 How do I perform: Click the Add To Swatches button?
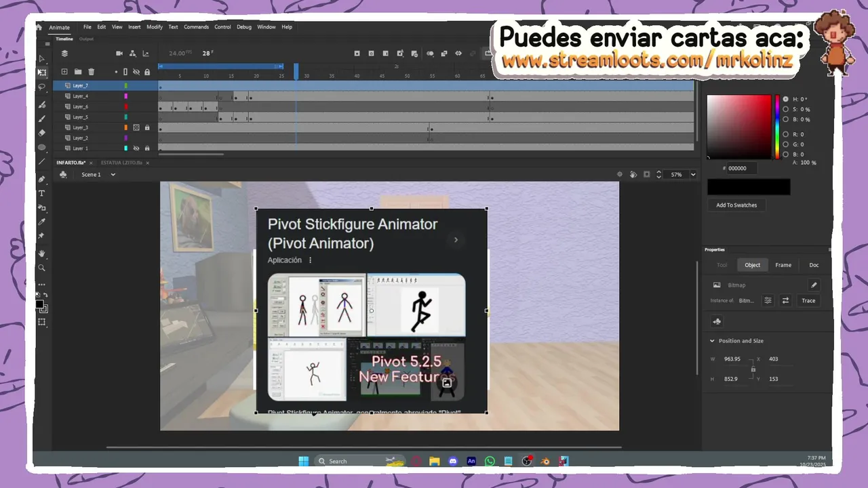(736, 205)
